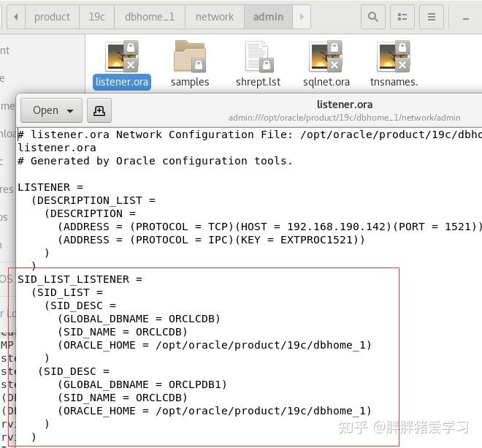
Task: Click the shrept.lst file name label
Action: pyautogui.click(x=259, y=82)
